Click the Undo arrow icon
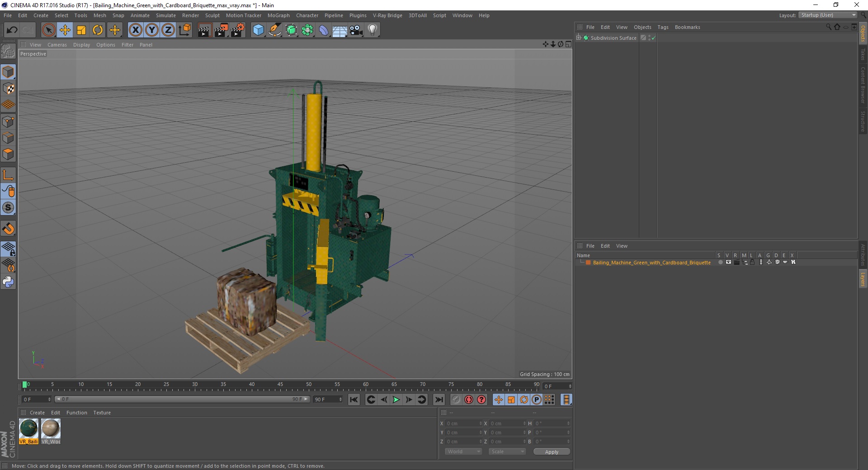 coord(12,30)
